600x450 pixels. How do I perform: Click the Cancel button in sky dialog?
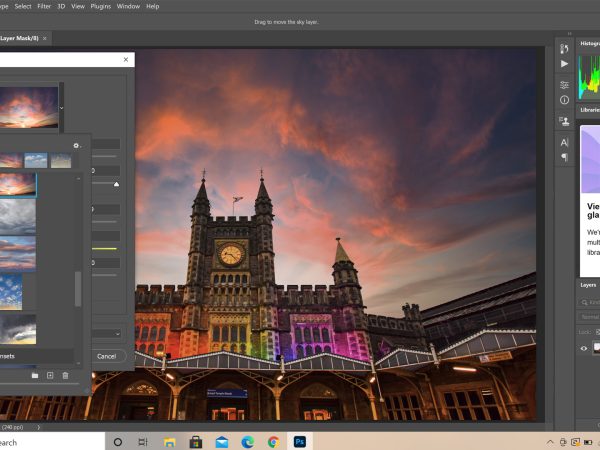coord(107,356)
